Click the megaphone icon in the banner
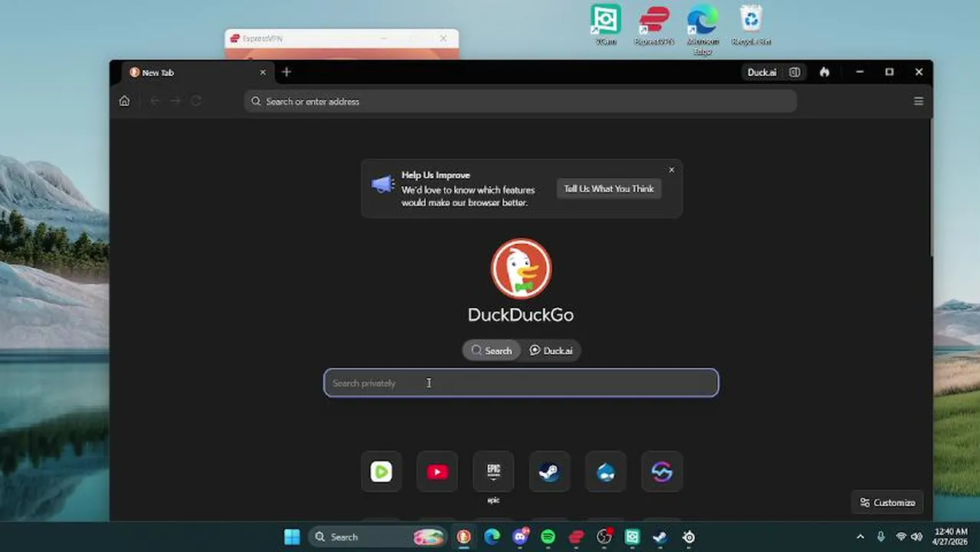Screen dimensions: 980x552 pos(383,185)
